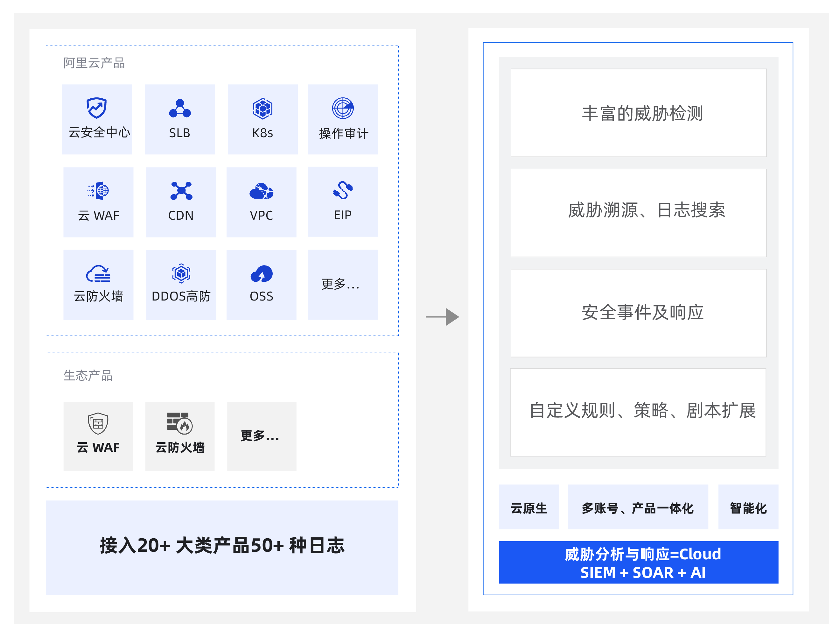The width and height of the screenshot is (840, 637).
Task: Select the CDN network nodes icon
Action: tap(181, 191)
